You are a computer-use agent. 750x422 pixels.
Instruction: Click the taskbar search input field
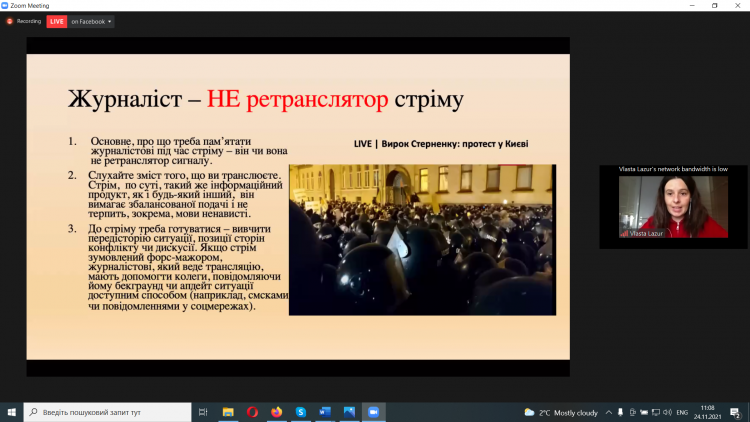108,412
